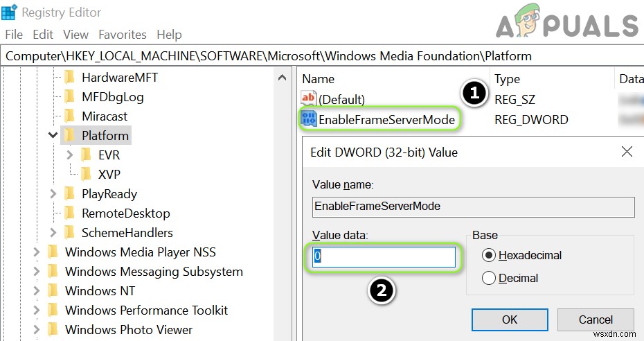Select the EnableFrameServerMode value name
644x341 pixels.
tap(386, 119)
